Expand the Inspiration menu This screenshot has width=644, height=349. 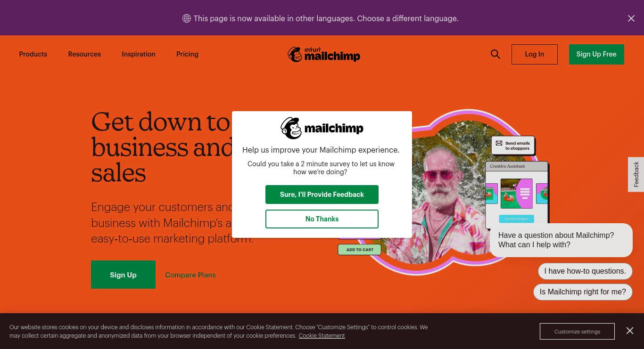tap(139, 54)
